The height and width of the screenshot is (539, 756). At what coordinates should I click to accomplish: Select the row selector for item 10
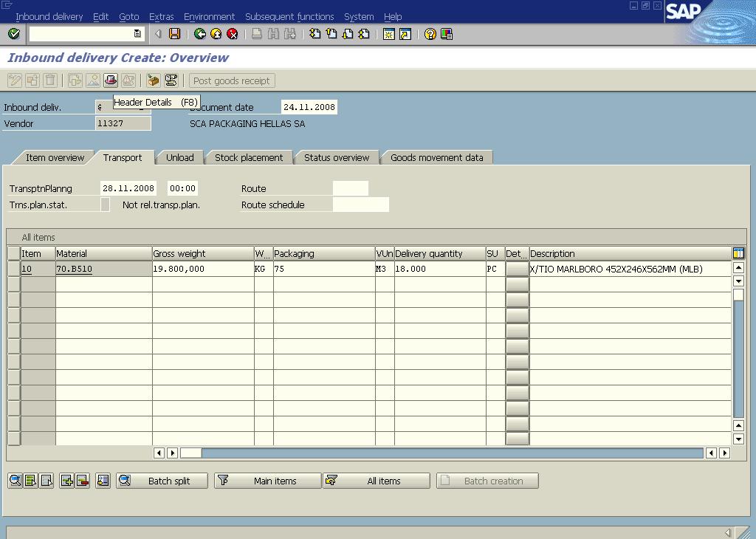click(x=14, y=269)
